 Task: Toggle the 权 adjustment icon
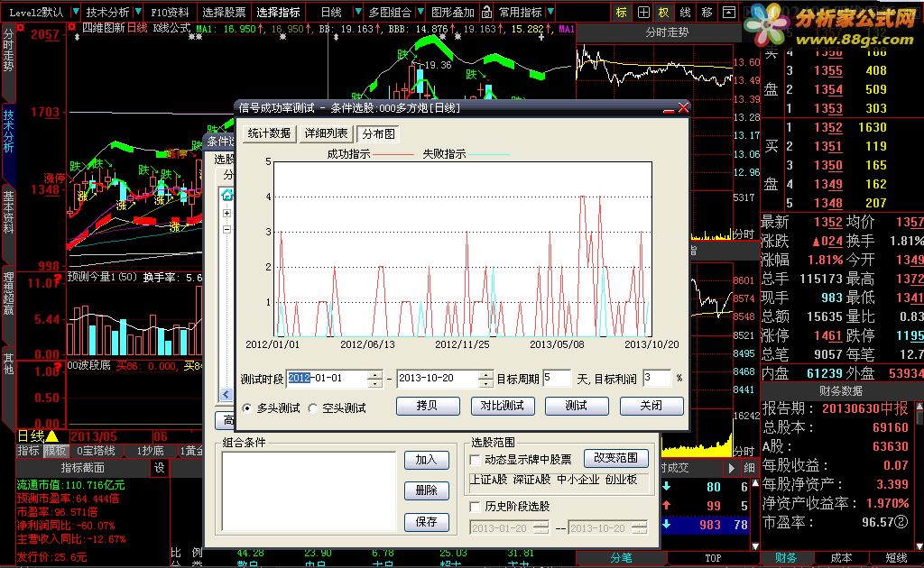664,13
